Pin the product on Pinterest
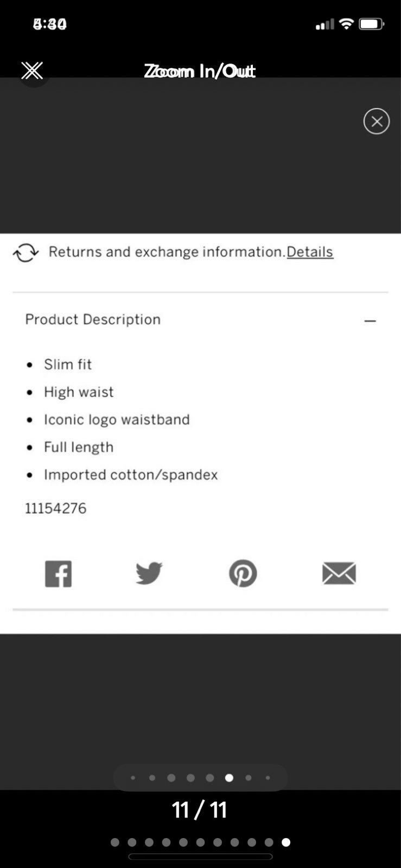This screenshot has width=401, height=868. coord(243,573)
